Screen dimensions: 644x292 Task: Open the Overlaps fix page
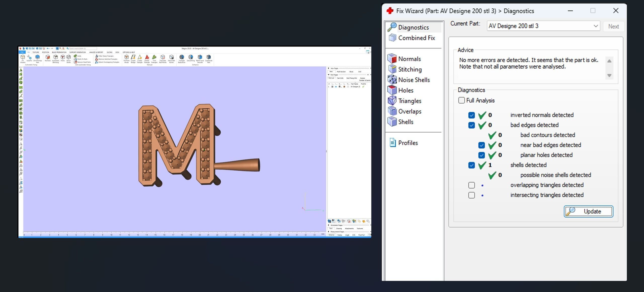[409, 111]
